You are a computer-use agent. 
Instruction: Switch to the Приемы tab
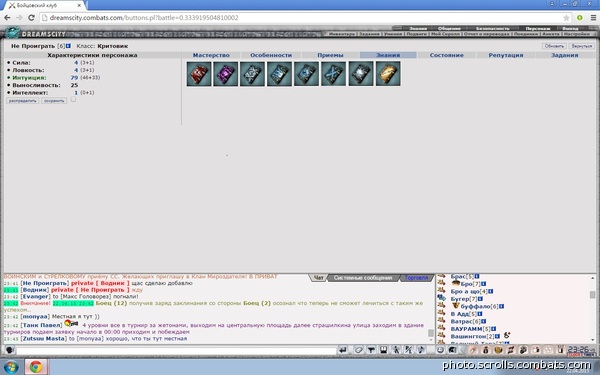click(x=330, y=55)
